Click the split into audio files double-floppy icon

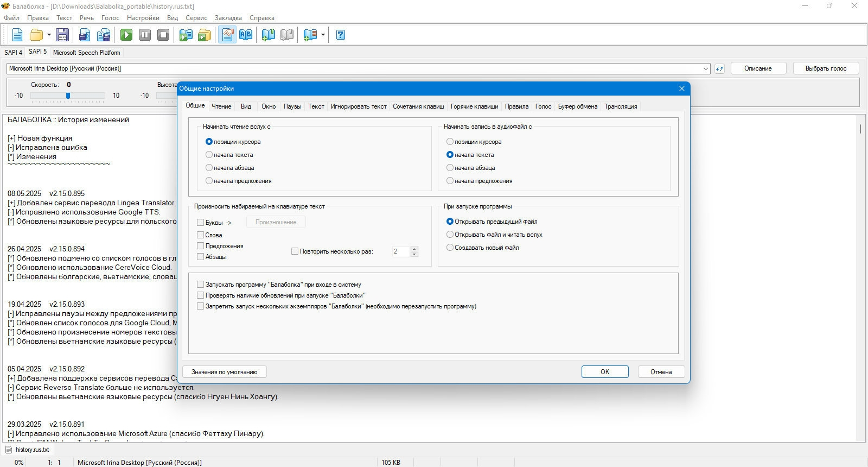(x=103, y=35)
